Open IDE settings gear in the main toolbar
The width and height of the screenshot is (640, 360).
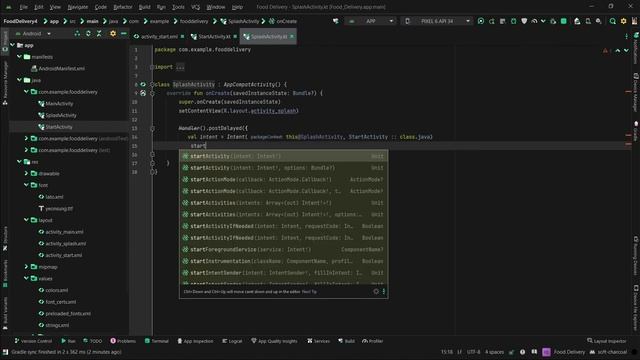(x=623, y=21)
